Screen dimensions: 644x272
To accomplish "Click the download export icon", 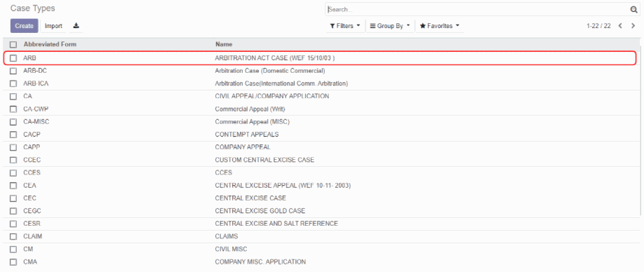I will [x=76, y=25].
